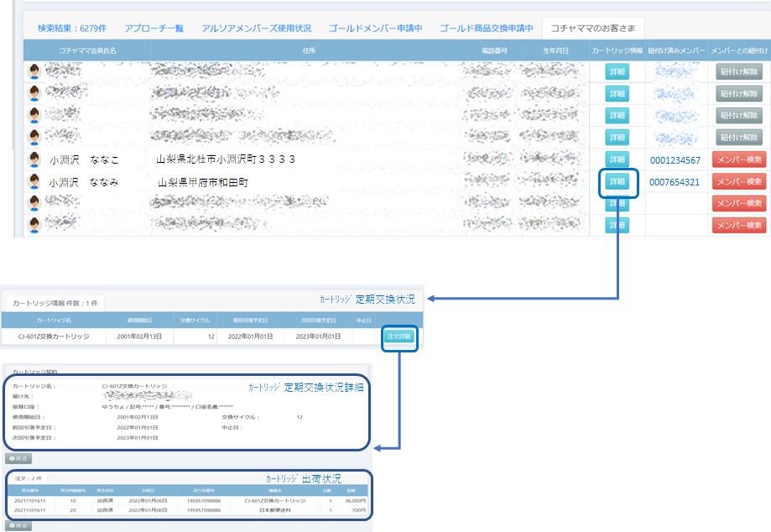The height and width of the screenshot is (532, 771).
Task: Click the avatar icon in the last customer row
Action: point(34,225)
